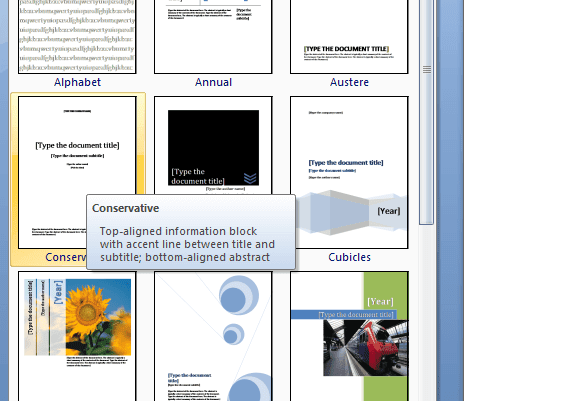Choose the Annual cover page thumbnail

(213, 36)
